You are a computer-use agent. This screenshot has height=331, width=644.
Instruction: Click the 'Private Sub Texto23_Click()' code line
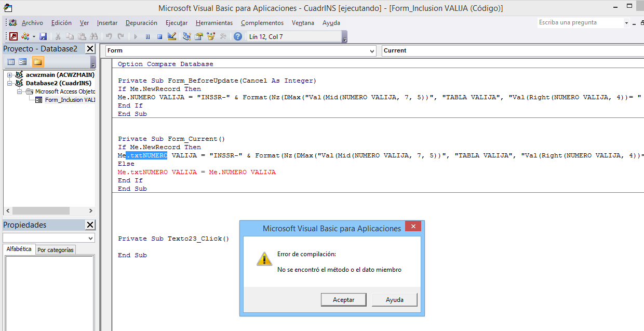tap(173, 239)
